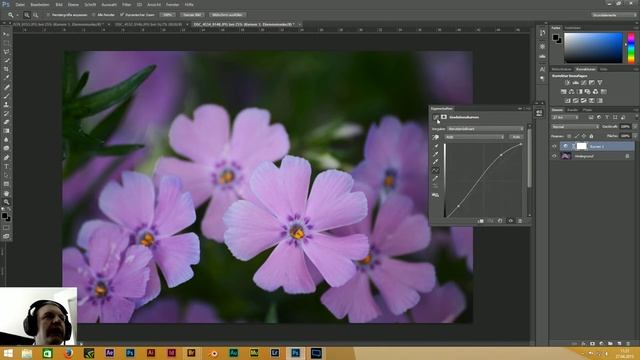Collapse the Eigenschaften properties panel

pos(519,109)
